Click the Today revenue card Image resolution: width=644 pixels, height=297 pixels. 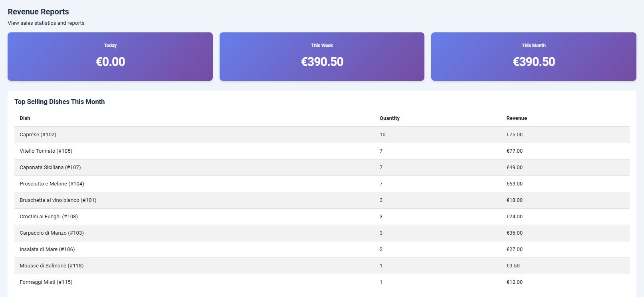point(110,56)
